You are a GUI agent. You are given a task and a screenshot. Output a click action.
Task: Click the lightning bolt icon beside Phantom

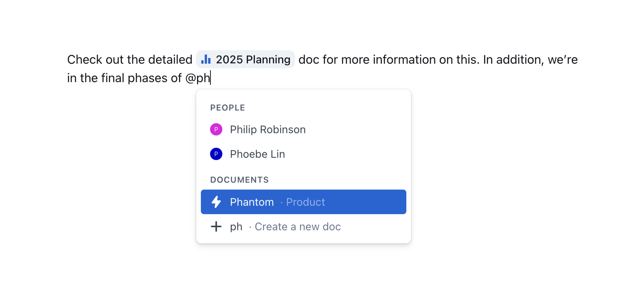[x=216, y=202]
